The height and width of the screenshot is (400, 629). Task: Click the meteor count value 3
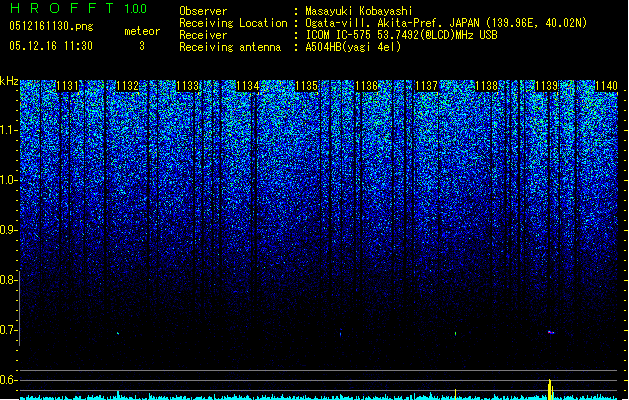coord(142,46)
